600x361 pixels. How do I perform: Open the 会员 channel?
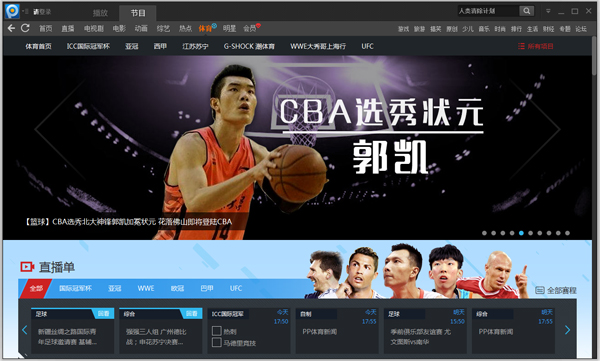[x=249, y=28]
